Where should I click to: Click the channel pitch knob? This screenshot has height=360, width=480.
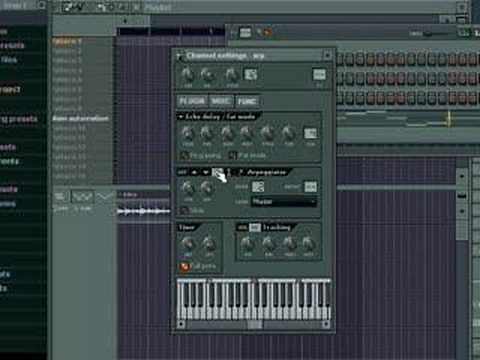point(231,75)
